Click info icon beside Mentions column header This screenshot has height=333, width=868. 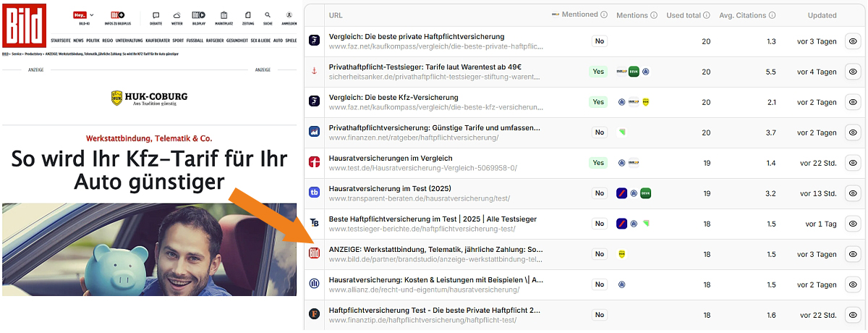coord(654,15)
